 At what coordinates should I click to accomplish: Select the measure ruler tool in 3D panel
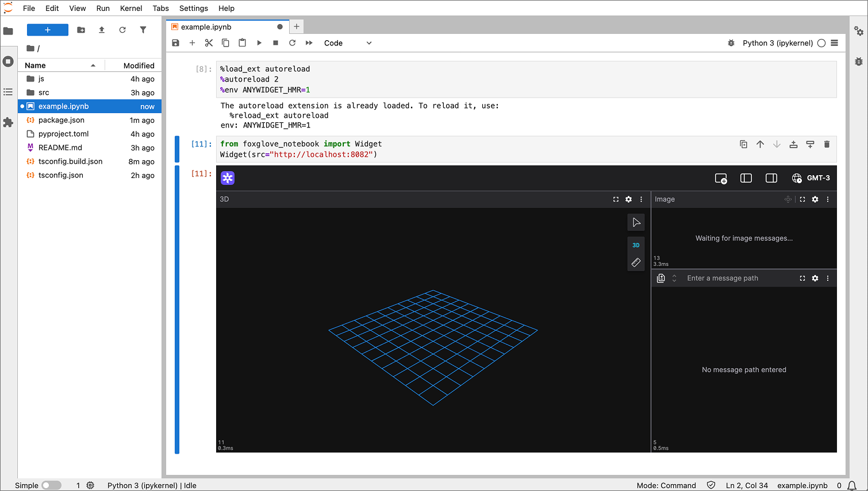pos(636,262)
